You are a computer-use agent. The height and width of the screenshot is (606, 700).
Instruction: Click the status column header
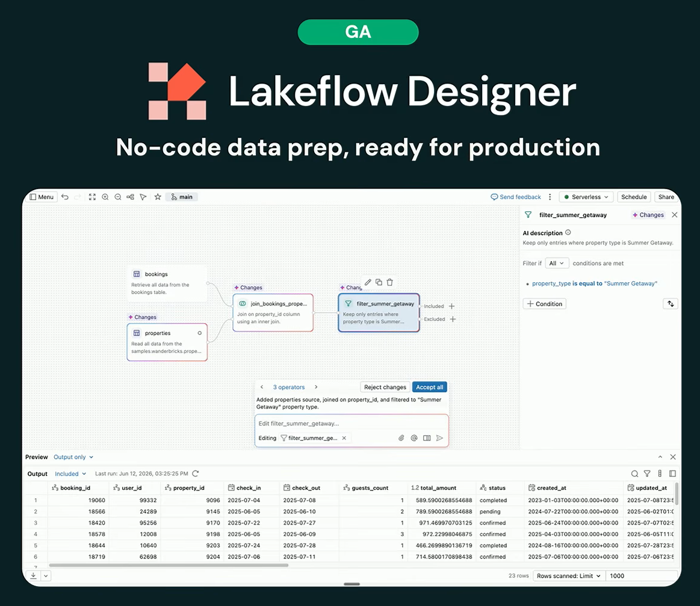[x=500, y=487]
